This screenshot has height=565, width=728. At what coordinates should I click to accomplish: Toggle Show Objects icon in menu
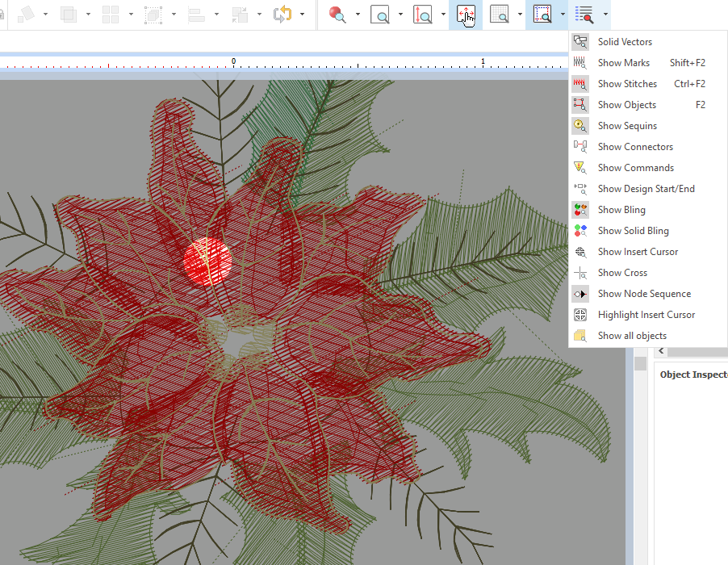point(580,105)
